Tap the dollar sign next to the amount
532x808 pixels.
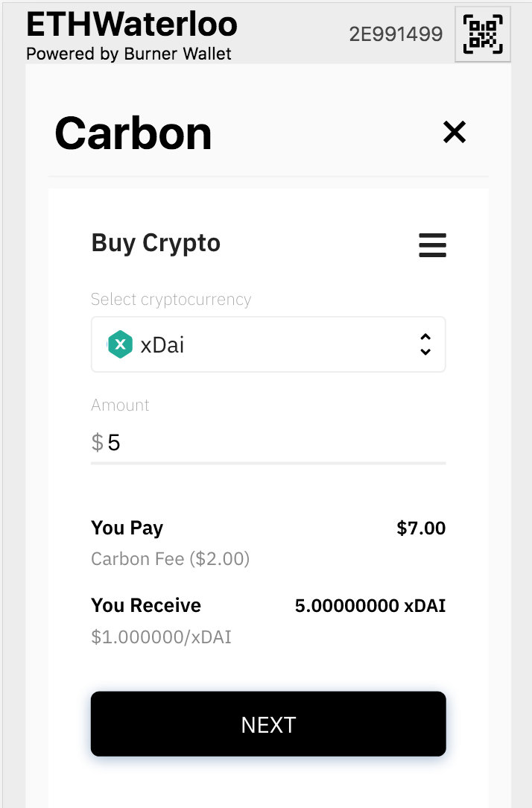click(x=95, y=441)
